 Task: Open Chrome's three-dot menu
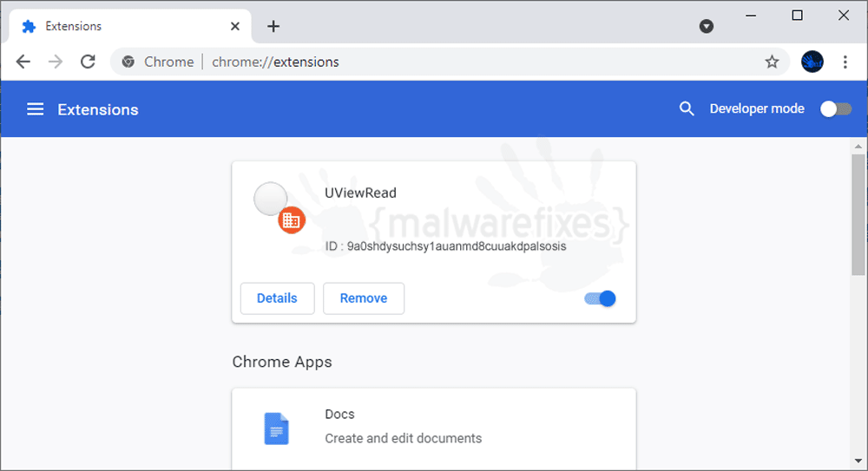click(845, 62)
